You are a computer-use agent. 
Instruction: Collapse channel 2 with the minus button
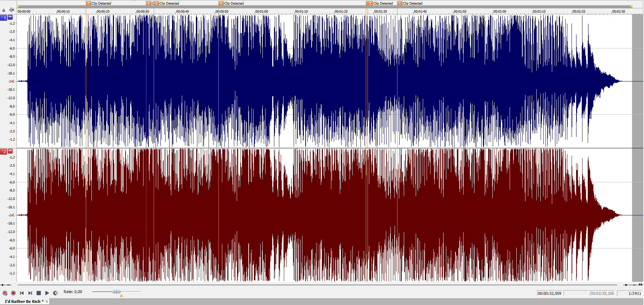tap(11, 151)
